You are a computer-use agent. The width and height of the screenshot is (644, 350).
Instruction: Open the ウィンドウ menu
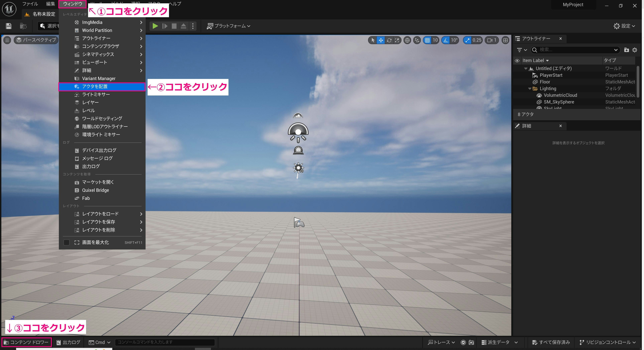point(72,4)
